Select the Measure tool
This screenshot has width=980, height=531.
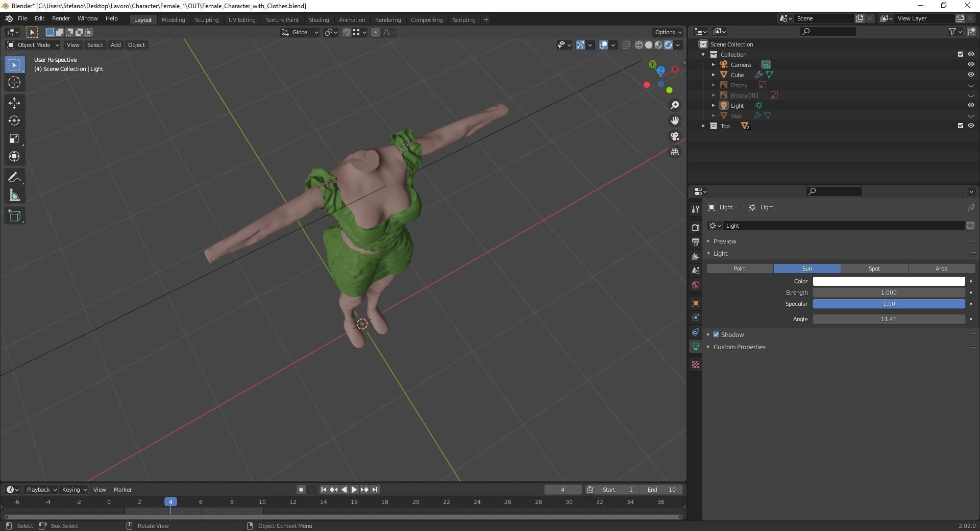14,196
